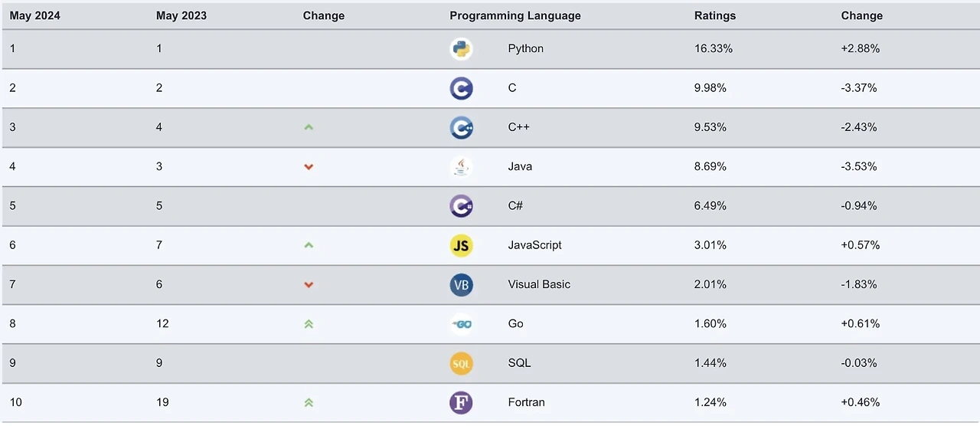Click the orange SQL icon
Screen dimensions: 980x426
(x=461, y=363)
